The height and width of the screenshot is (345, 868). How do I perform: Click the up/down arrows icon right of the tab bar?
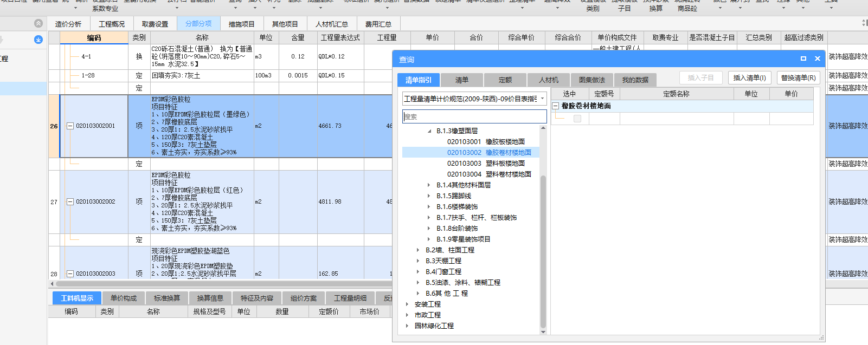865,23
